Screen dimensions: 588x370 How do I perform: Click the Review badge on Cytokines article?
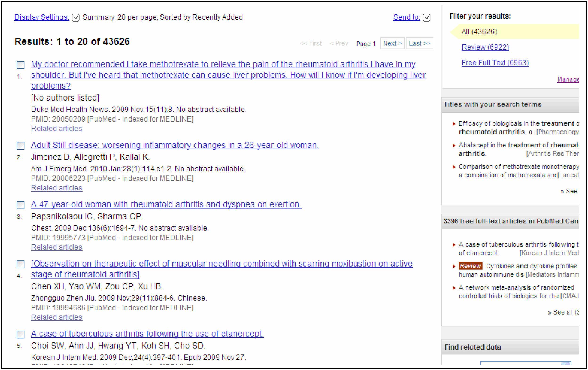point(470,266)
